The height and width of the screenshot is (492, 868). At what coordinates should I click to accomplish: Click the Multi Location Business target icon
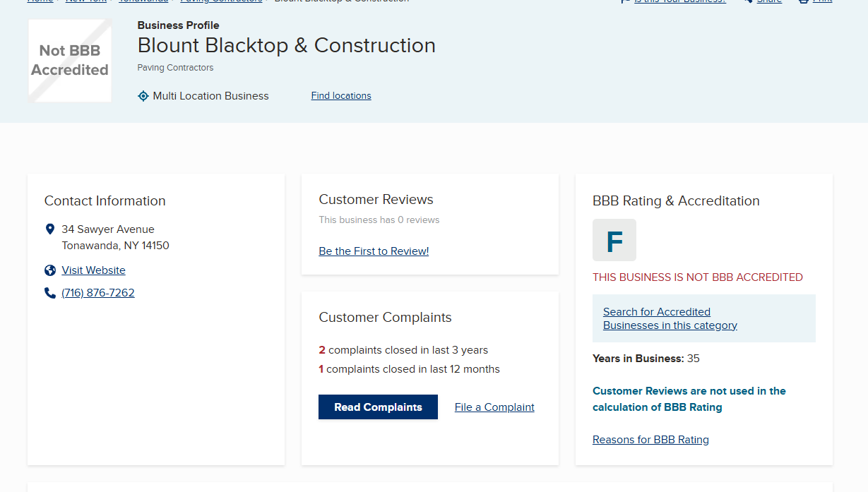point(143,96)
